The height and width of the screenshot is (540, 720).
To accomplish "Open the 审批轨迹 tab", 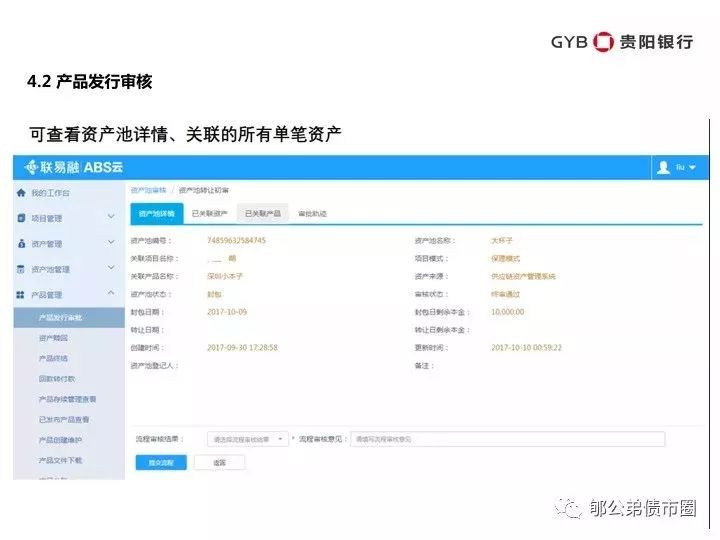I will 312,213.
